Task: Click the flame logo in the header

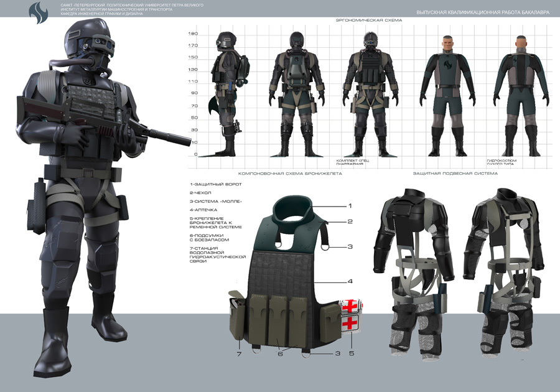Action: (38, 12)
